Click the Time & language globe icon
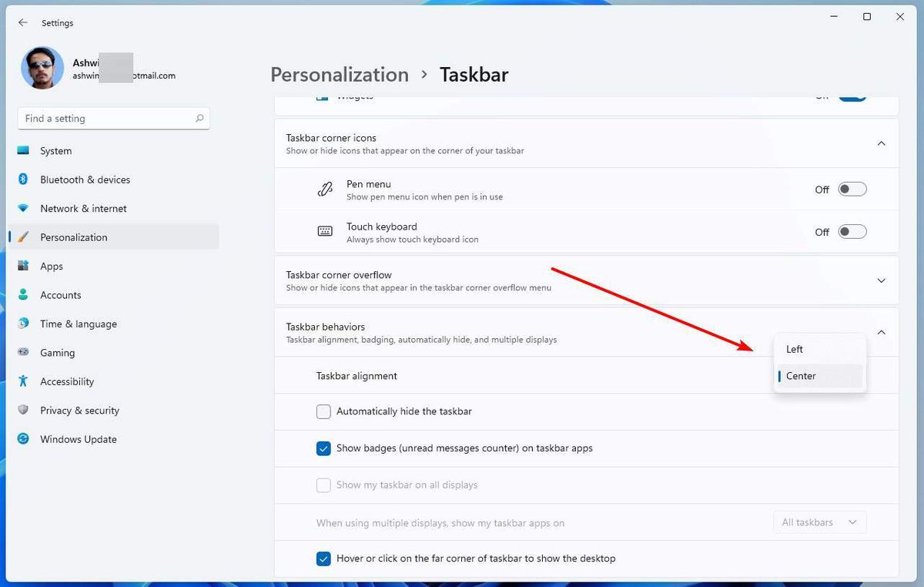The image size is (924, 587). coord(23,324)
